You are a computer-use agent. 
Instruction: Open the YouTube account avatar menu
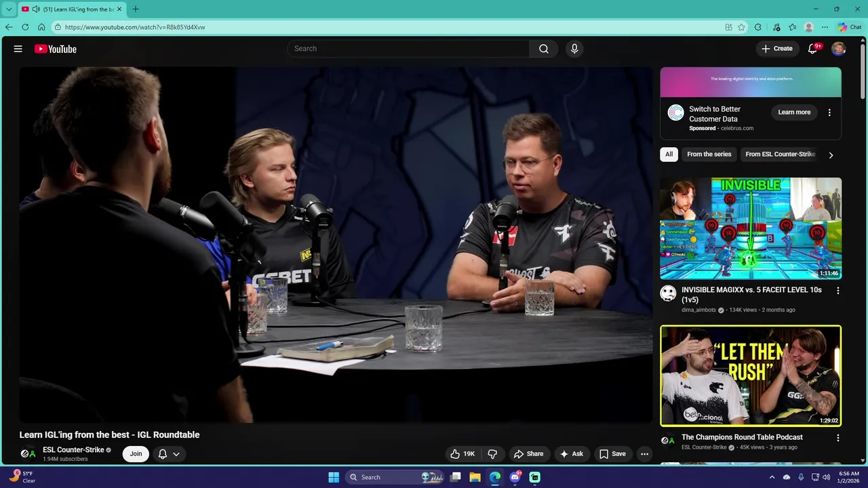point(838,49)
